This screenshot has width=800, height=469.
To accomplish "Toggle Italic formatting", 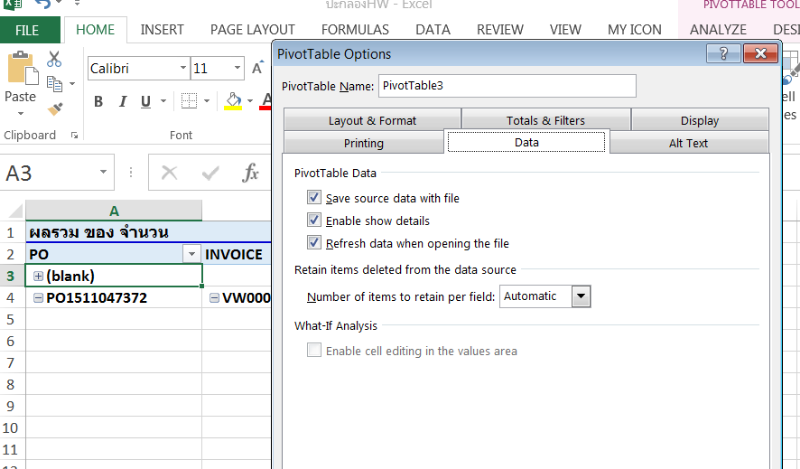I will pyautogui.click(x=123, y=101).
